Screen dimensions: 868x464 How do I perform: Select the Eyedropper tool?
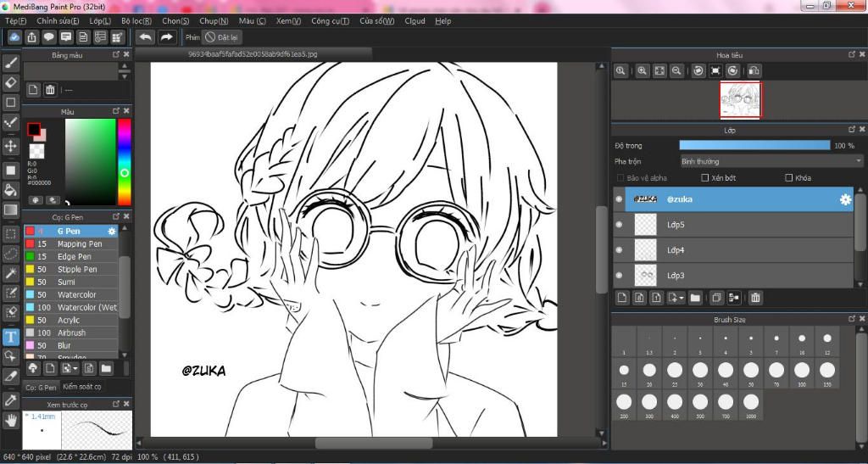click(11, 400)
